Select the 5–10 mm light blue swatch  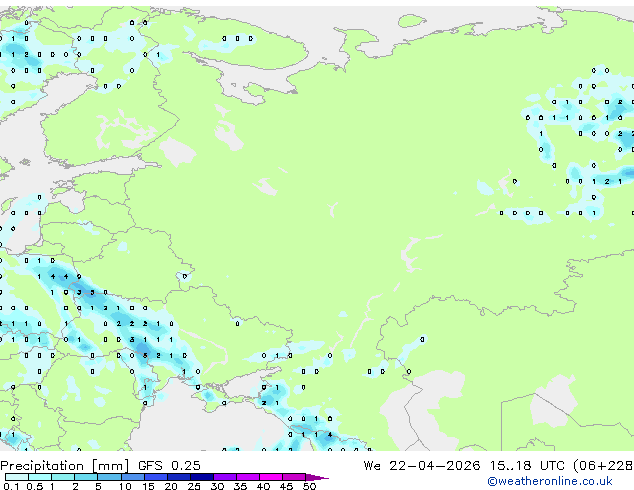click(109, 477)
